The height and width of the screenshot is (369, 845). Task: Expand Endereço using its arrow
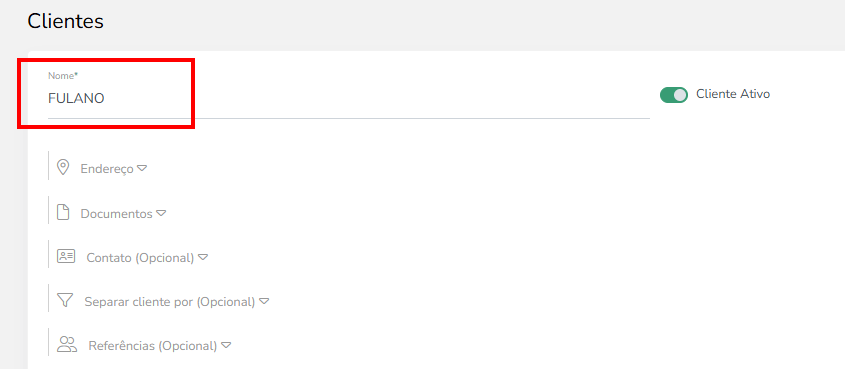(142, 168)
